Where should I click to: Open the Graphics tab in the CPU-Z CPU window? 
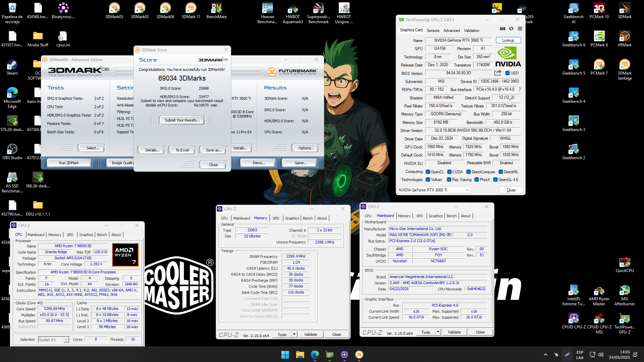coord(86,235)
